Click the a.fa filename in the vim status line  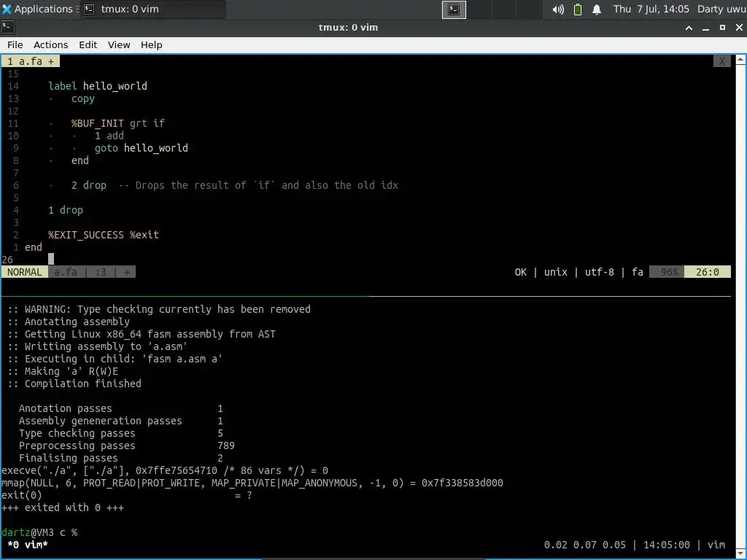tap(66, 272)
